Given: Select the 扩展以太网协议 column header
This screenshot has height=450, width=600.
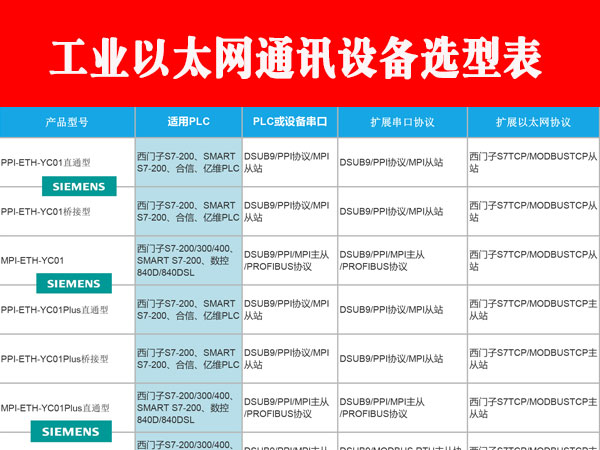Looking at the screenshot, I should point(533,122).
